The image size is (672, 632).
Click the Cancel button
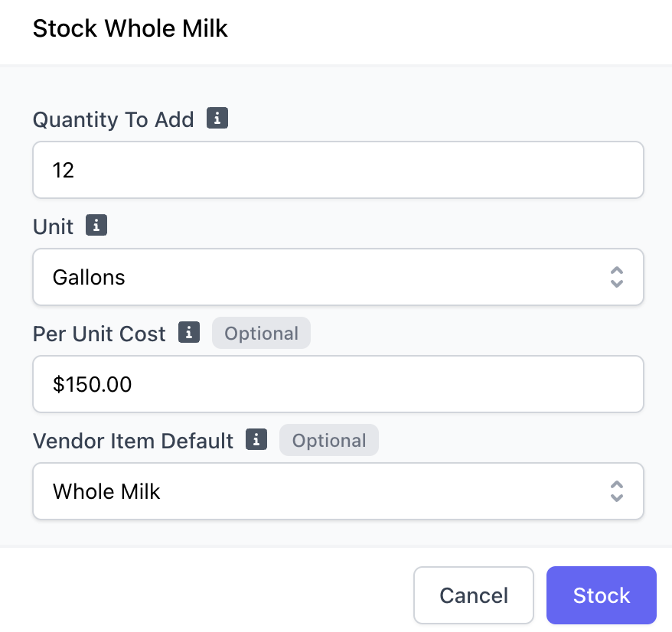474,595
